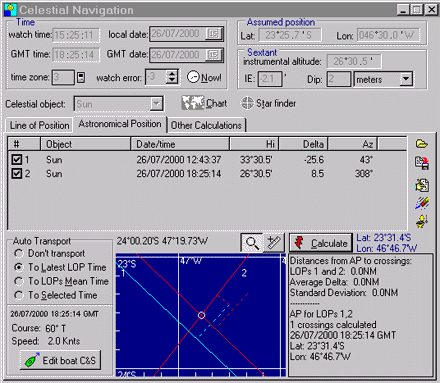Select row with 26/07/2000 12:43:37
440x383 pixels.
(x=207, y=160)
